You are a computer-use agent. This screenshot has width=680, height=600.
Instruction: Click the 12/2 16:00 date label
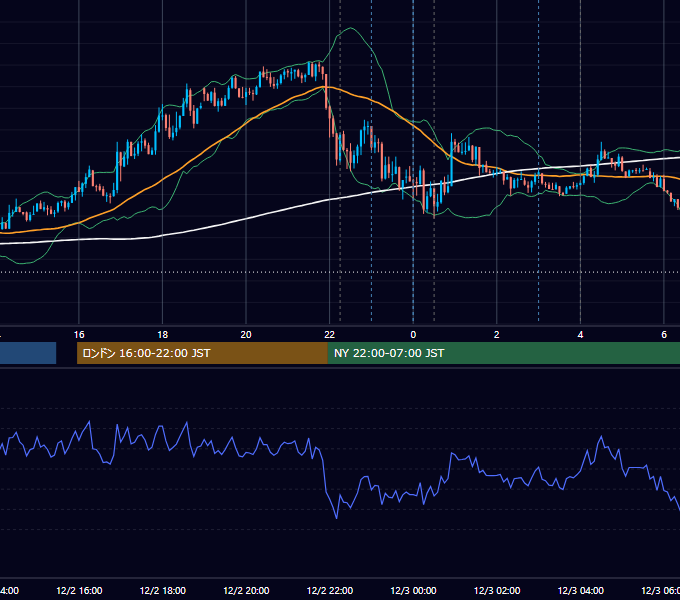pos(79,591)
